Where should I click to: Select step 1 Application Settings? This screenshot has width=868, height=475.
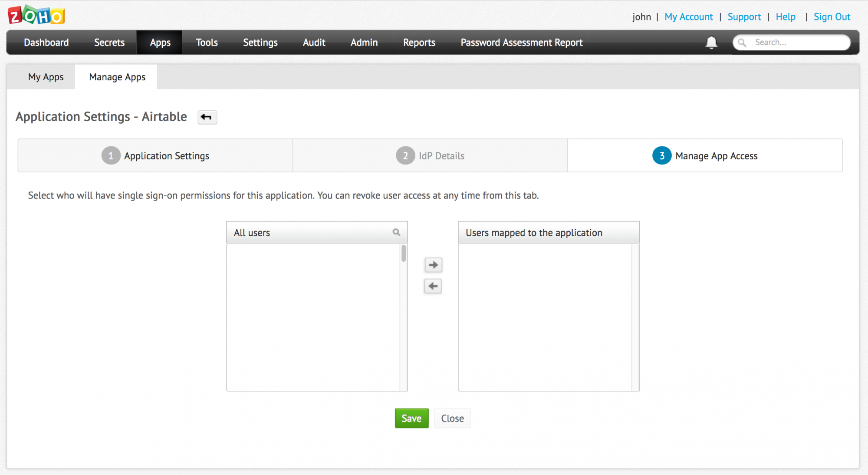coord(155,156)
